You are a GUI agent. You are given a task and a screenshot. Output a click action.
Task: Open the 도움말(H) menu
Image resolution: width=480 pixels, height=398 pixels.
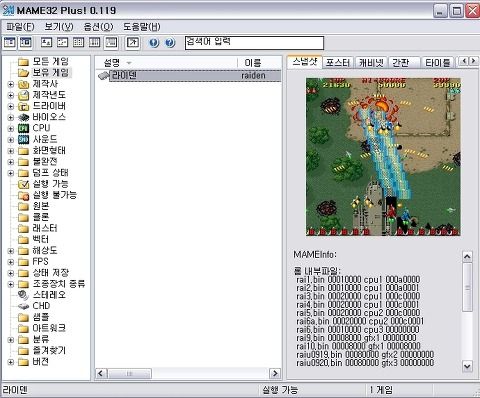point(142,27)
